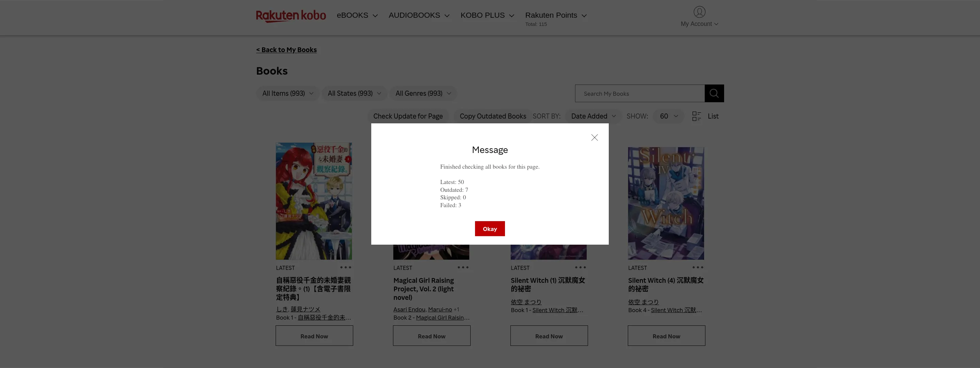Click the Silent Witch IV cover thumbnail
The height and width of the screenshot is (368, 980).
[x=666, y=203]
